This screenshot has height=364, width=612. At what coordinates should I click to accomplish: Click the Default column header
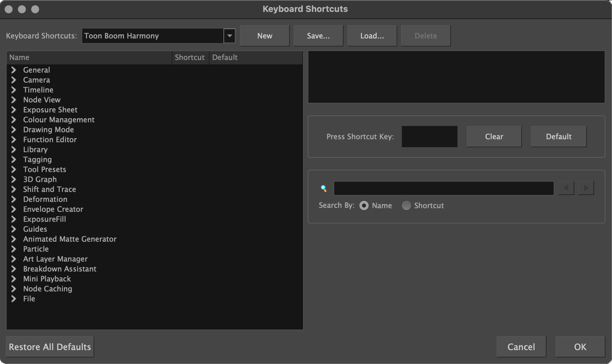(256, 57)
